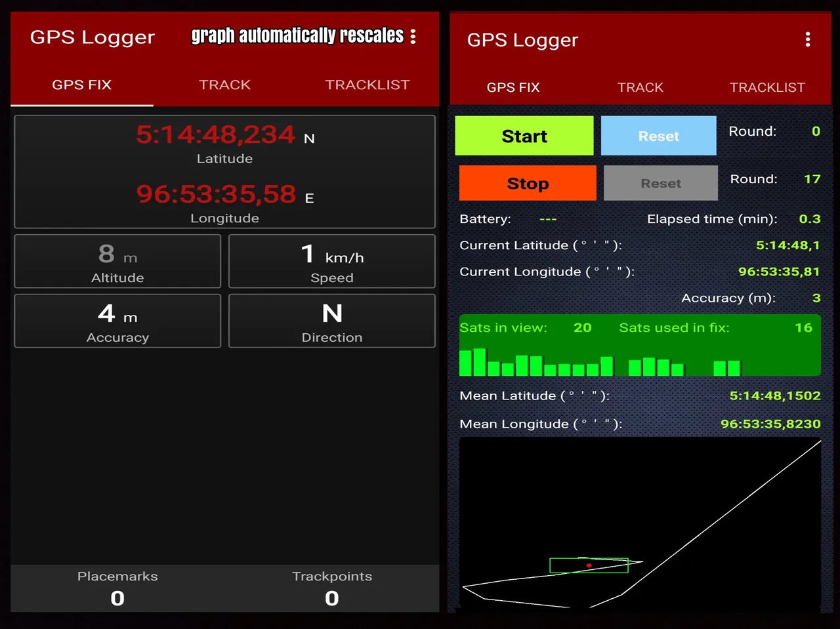Tap the blue Reset button
Viewport: 840px width, 629px height.
pyautogui.click(x=659, y=136)
